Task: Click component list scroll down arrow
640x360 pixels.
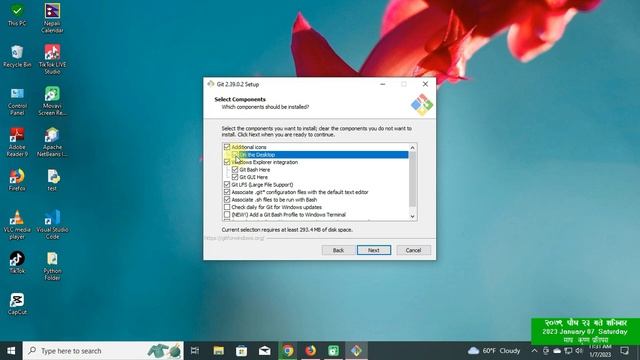Action: (x=412, y=216)
